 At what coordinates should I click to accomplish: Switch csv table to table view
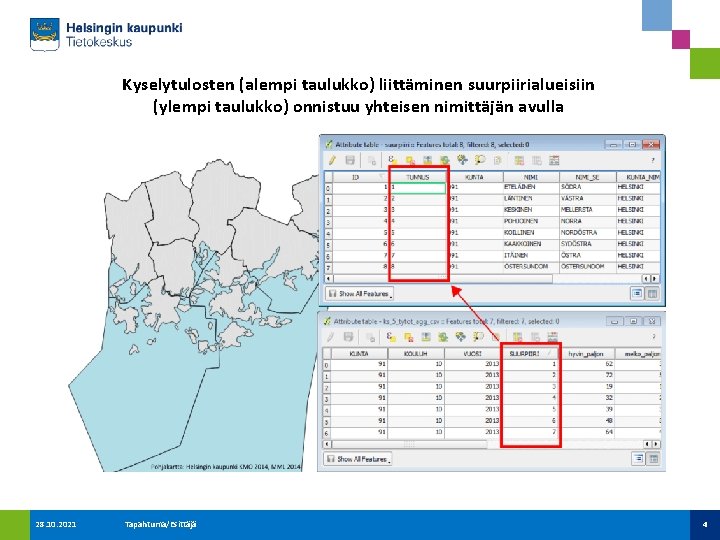[x=653, y=458]
